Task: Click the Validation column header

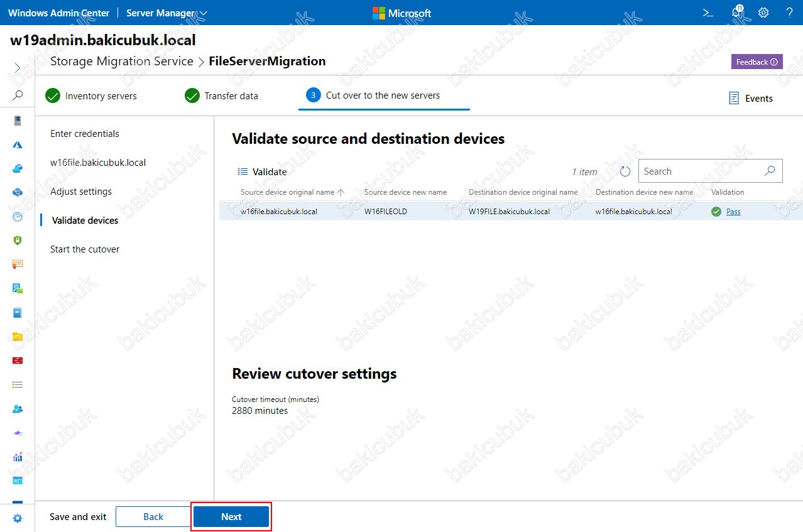Action: point(728,192)
